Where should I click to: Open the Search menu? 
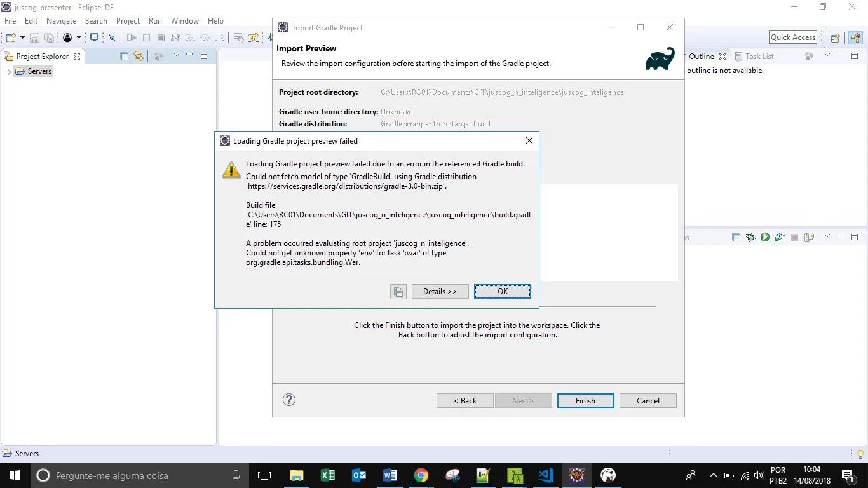click(97, 21)
